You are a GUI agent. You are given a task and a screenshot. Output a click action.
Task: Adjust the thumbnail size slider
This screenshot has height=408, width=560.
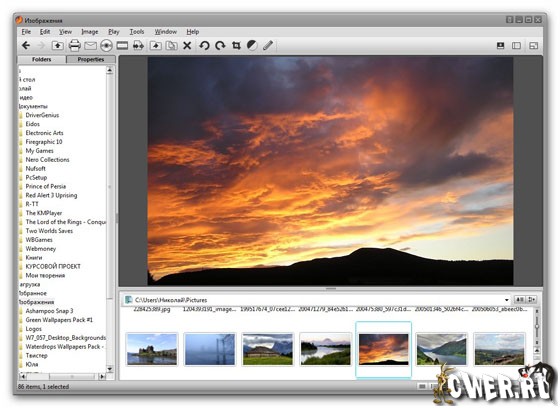(536, 327)
